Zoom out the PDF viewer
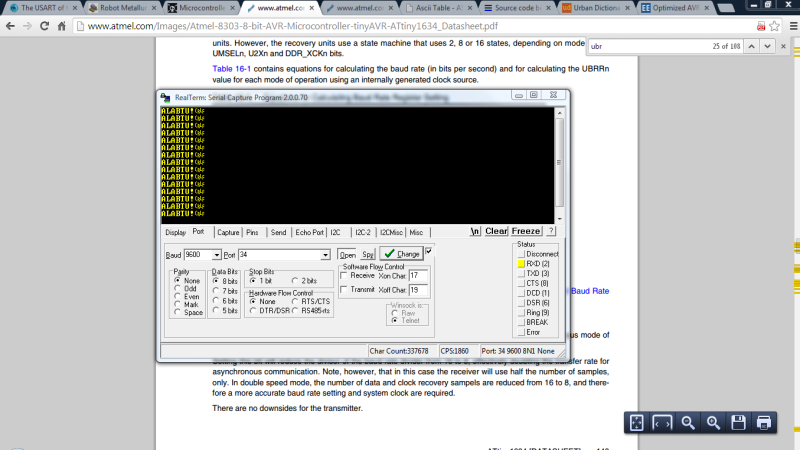Viewport: 800px width, 450px height. point(688,423)
